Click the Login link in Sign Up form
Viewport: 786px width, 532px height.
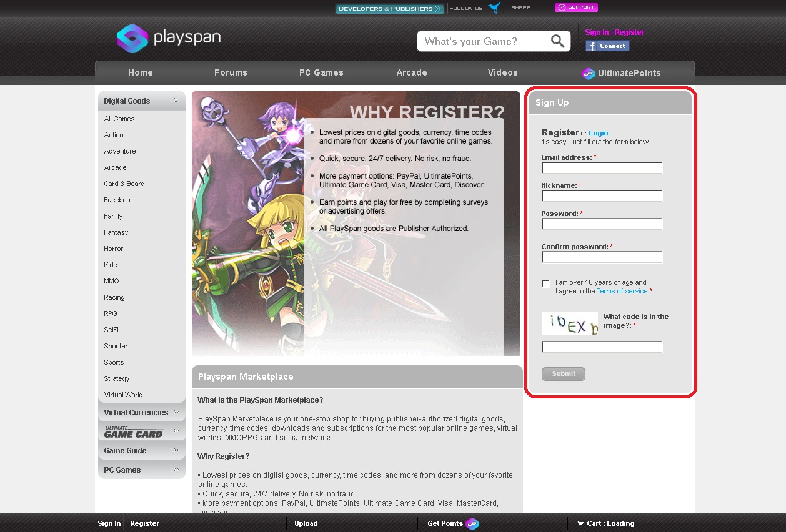pyautogui.click(x=598, y=133)
